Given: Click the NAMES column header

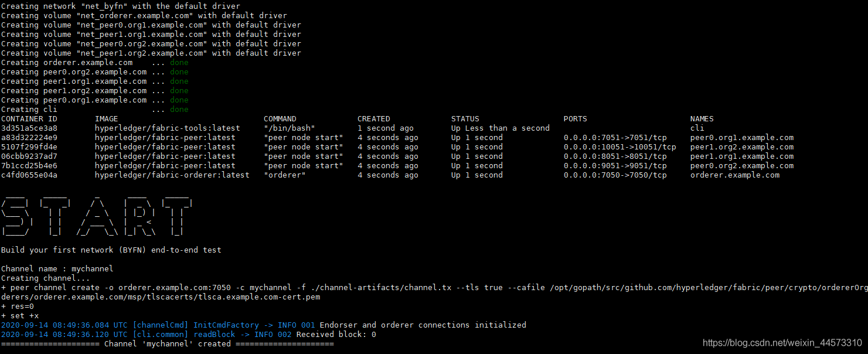Looking at the screenshot, I should [x=702, y=119].
